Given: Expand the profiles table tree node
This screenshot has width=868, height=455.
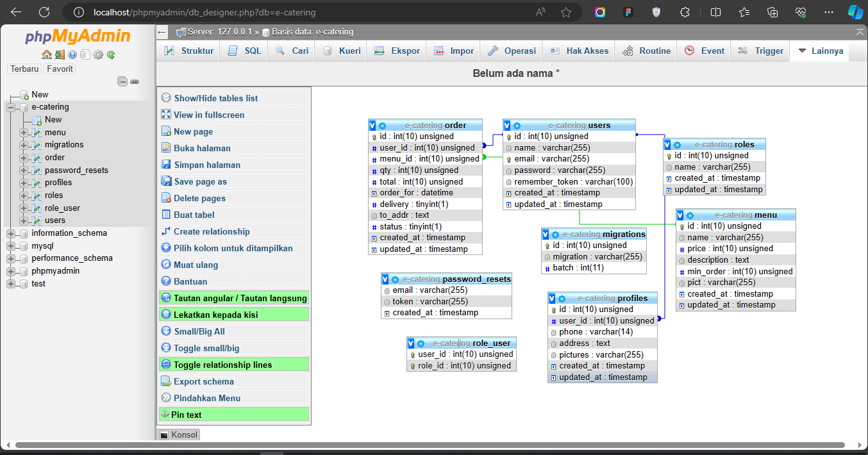Looking at the screenshot, I should pos(24,183).
